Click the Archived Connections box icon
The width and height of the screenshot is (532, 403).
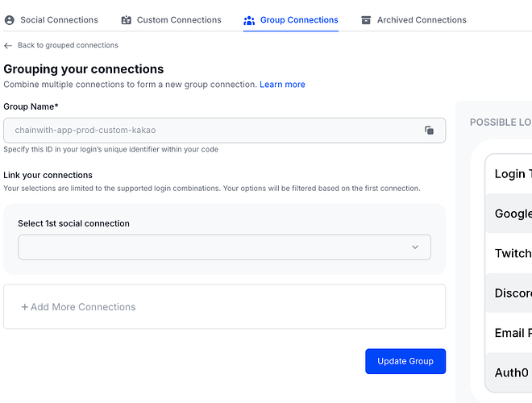coord(366,20)
